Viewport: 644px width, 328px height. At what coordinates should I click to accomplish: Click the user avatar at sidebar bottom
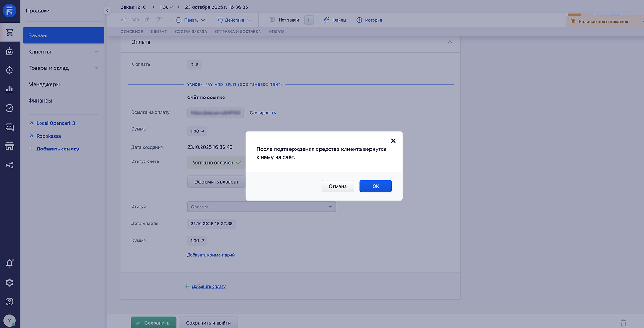9,320
